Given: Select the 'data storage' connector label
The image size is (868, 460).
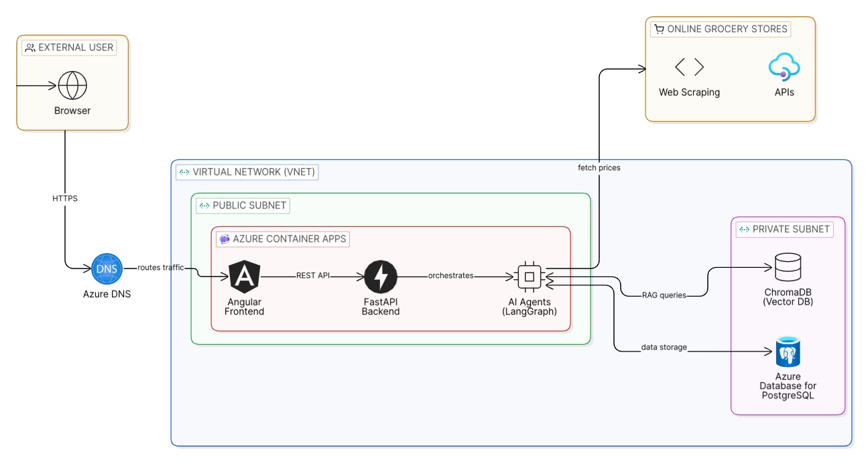Looking at the screenshot, I should click(x=664, y=348).
